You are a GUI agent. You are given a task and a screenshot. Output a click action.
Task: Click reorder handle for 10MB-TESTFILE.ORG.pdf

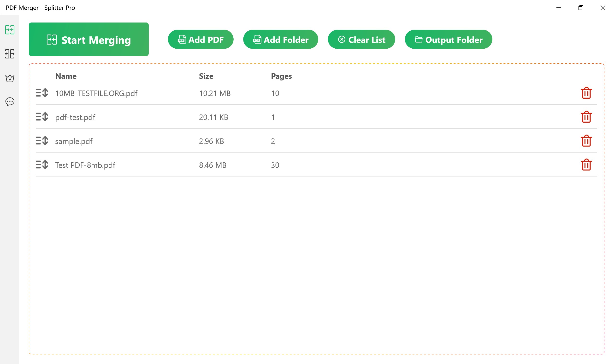pos(42,93)
